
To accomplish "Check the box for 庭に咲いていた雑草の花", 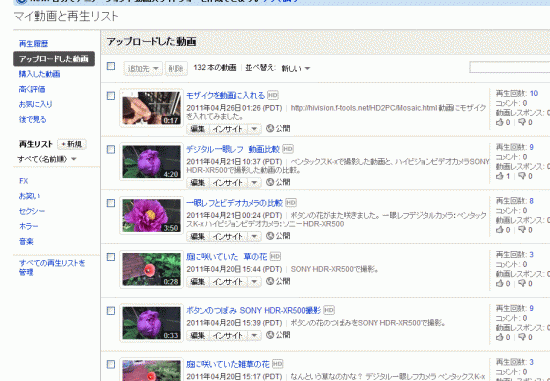I will coord(111,365).
